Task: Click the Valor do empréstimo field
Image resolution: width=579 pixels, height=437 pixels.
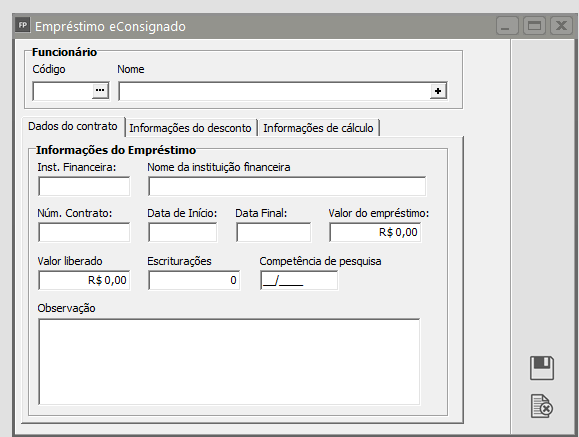Action: click(x=375, y=232)
